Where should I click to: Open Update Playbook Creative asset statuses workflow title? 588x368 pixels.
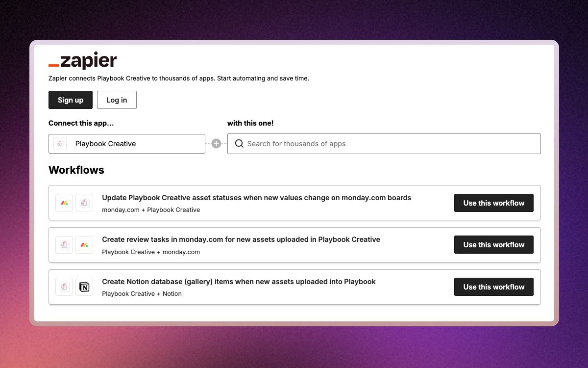point(256,198)
